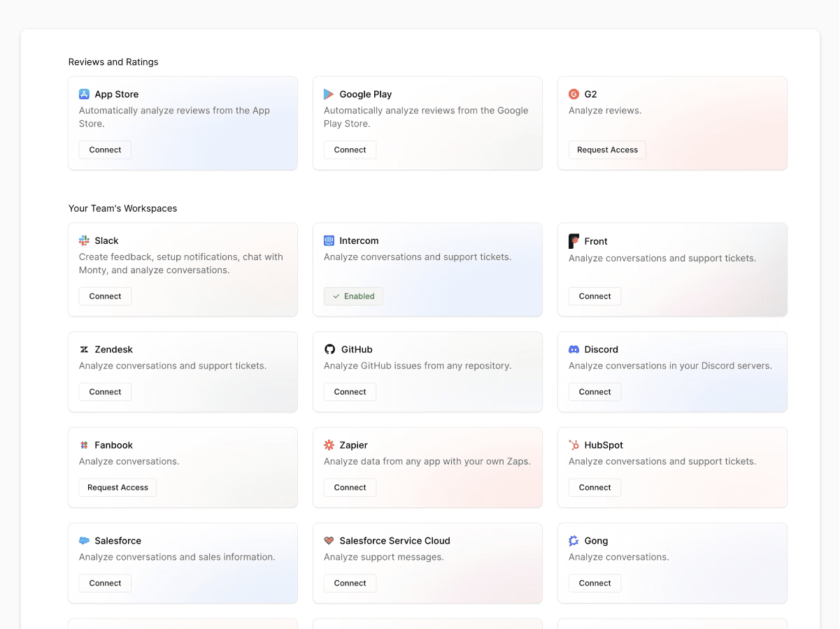
Task: Click 'Analyze GitHub issues from any repository.'
Action: pos(418,366)
